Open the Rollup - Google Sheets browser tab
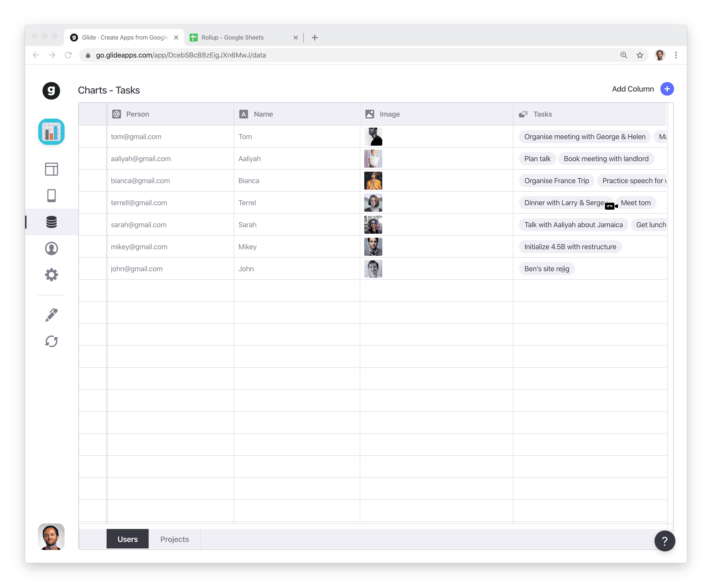Screen dimensions: 712x588 232,38
